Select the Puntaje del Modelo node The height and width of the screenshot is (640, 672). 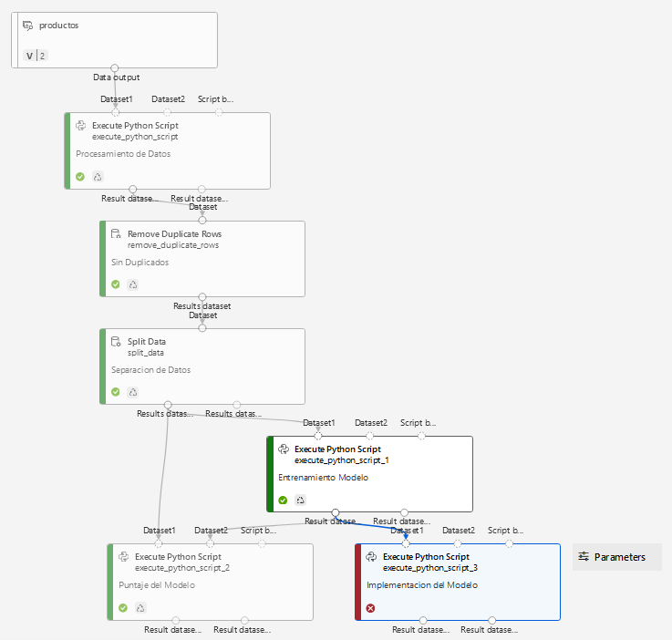tap(210, 582)
